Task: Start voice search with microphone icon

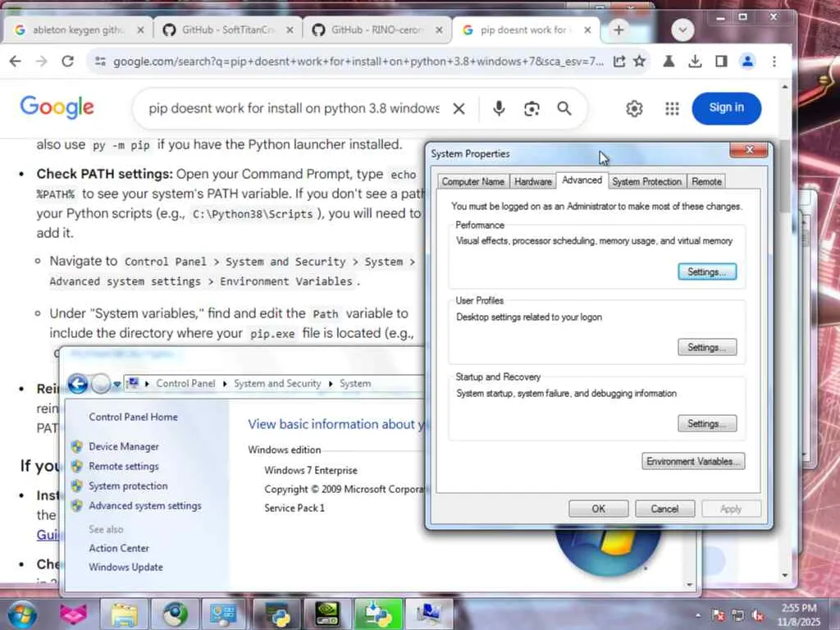Action: click(499, 109)
